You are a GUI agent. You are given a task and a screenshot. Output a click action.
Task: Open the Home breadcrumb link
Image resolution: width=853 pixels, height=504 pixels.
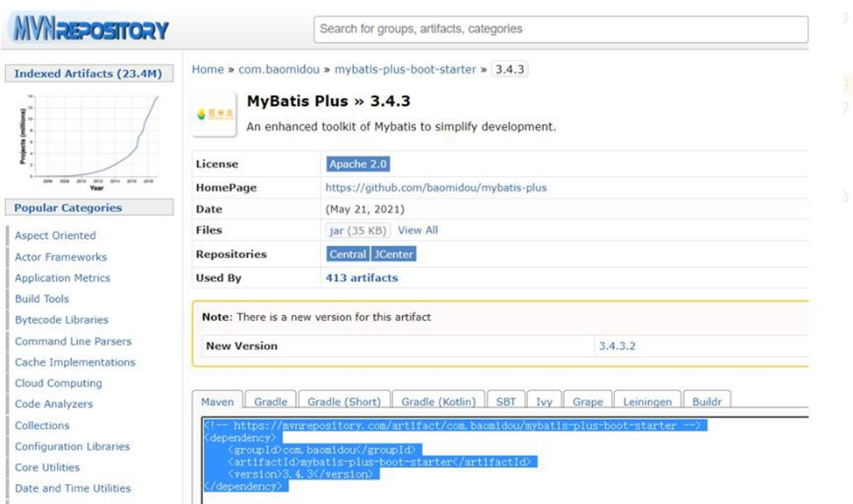[x=208, y=69]
